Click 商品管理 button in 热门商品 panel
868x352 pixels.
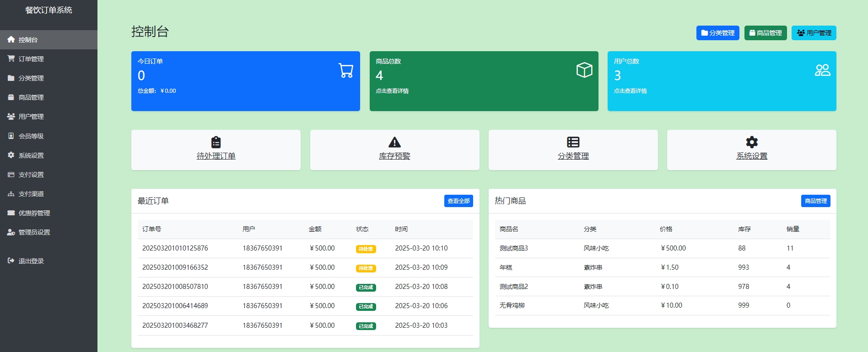[x=815, y=201]
